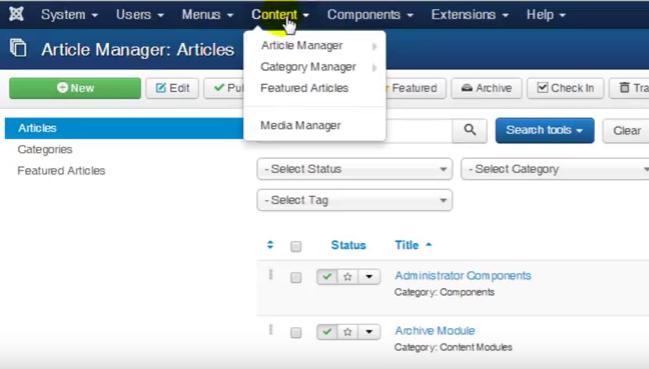Check the select-all checkbox in header
Viewport: 649px width, 369px height.
coord(296,247)
